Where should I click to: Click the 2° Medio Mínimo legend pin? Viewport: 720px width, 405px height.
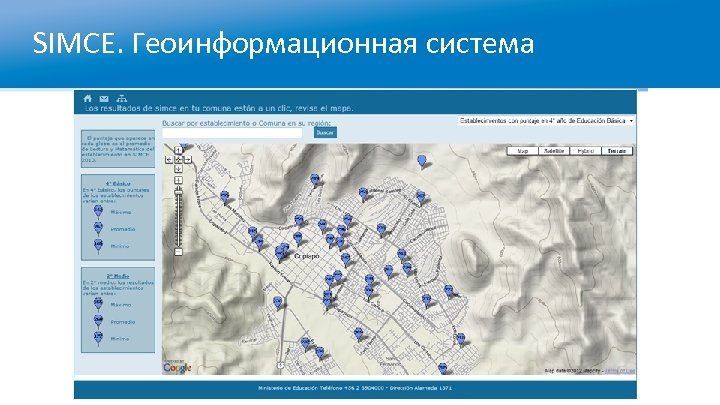pyautogui.click(x=98, y=338)
